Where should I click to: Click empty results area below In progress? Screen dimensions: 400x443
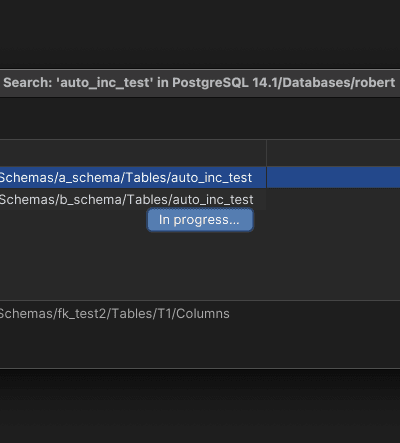(x=200, y=267)
